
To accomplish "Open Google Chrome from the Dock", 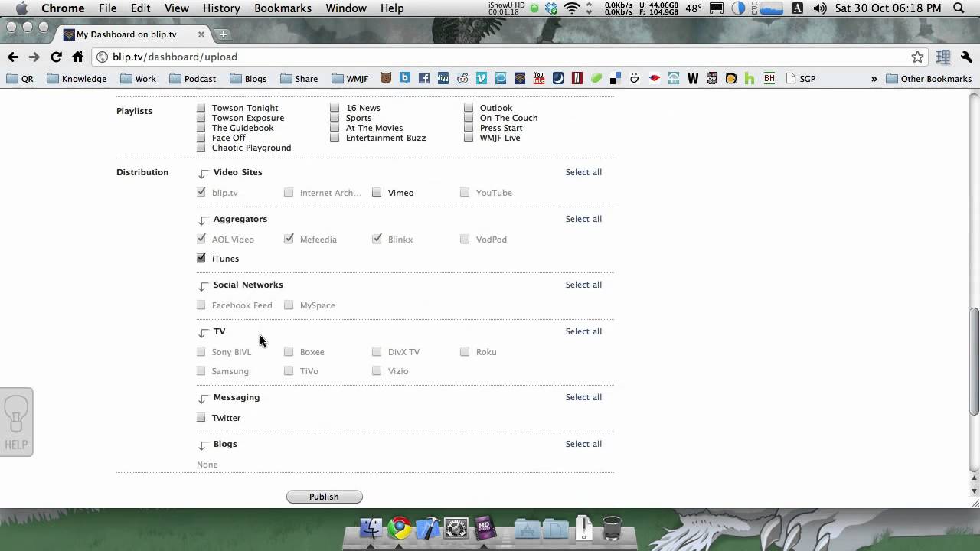I will point(399,527).
